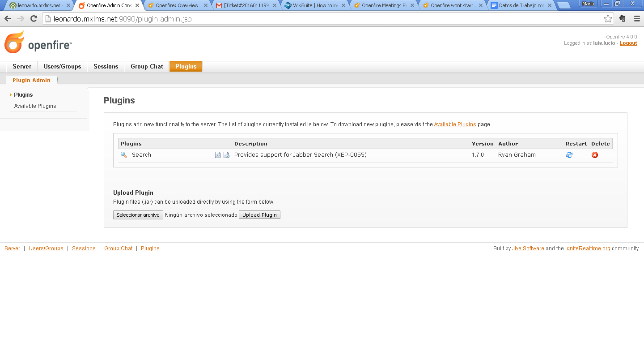Switch to the Datos de Trabajo tab

pos(521,6)
